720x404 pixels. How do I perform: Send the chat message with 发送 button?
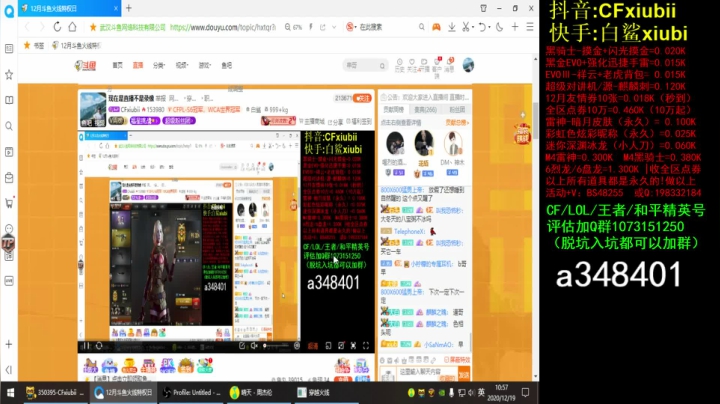(464, 374)
